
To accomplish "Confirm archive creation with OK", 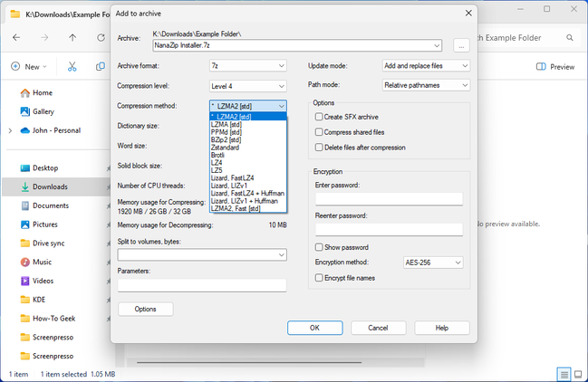I will coord(315,328).
